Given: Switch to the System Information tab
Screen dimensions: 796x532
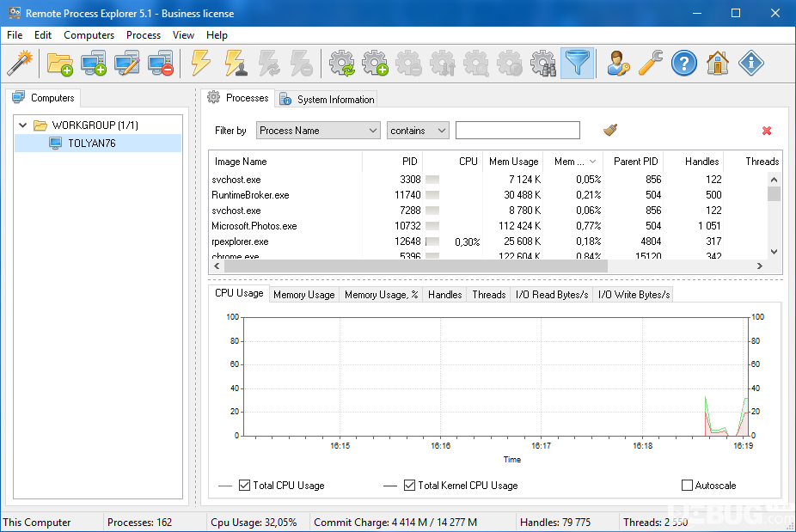Looking at the screenshot, I should click(x=327, y=100).
